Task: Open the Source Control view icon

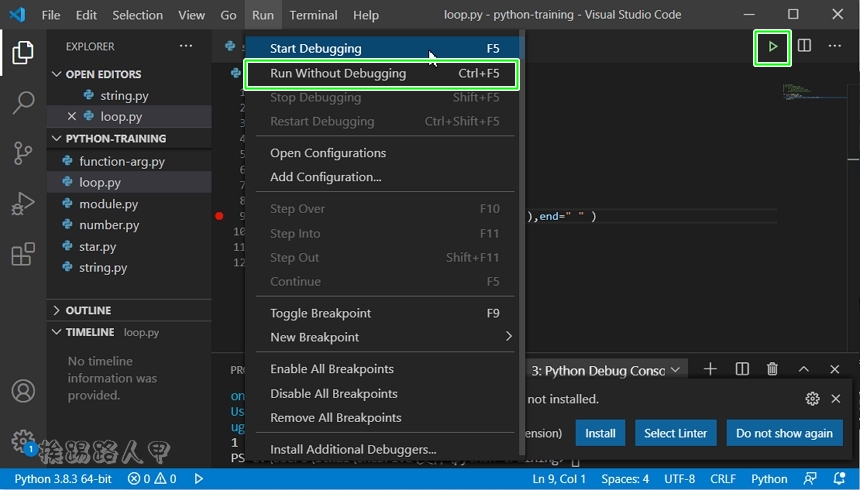Action: pyautogui.click(x=22, y=153)
